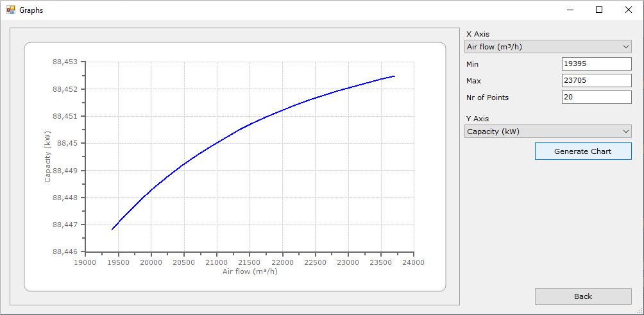The height and width of the screenshot is (315, 644).
Task: Click the 88,453 label on y-axis
Action: click(x=64, y=62)
